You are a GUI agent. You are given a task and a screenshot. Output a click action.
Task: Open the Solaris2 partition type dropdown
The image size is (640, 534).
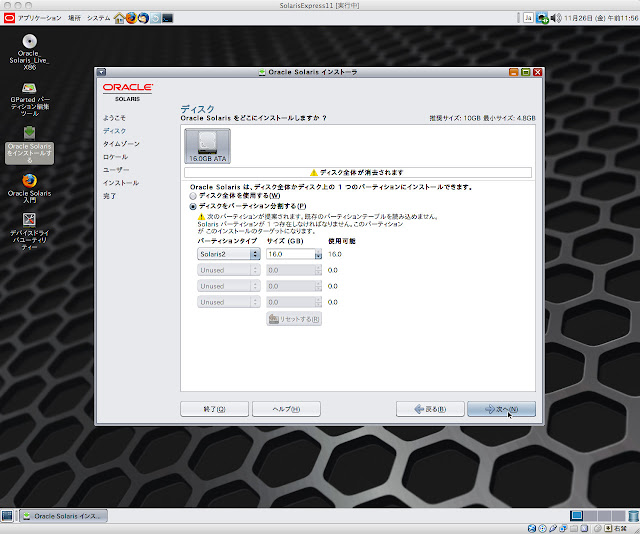point(229,254)
